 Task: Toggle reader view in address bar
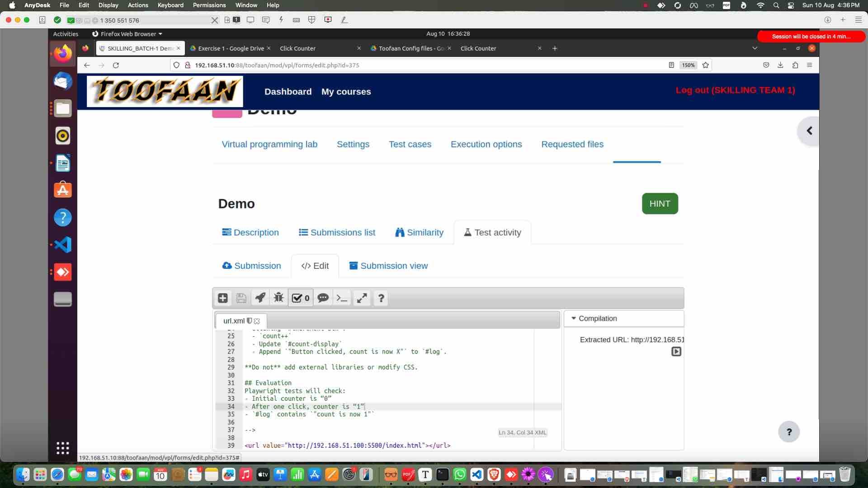pos(671,65)
